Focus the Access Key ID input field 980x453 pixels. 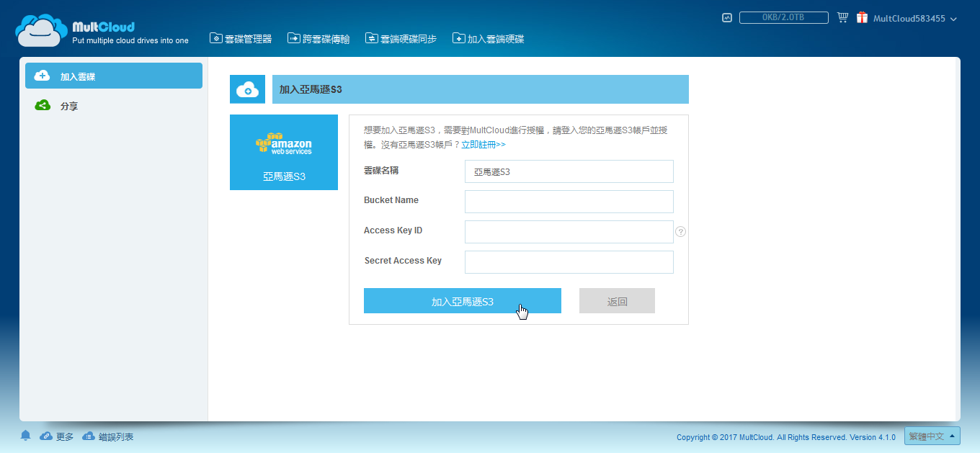(x=569, y=232)
